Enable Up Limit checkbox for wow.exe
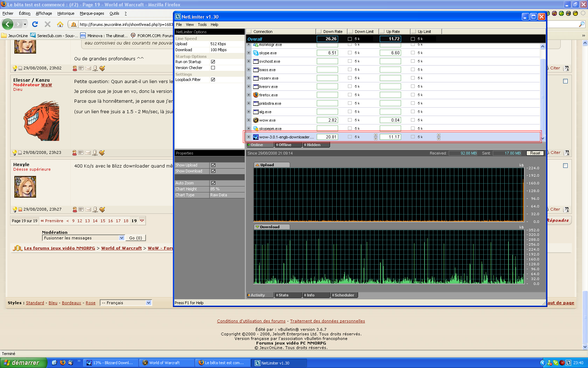Viewport: 588px width, 368px height. [x=413, y=120]
